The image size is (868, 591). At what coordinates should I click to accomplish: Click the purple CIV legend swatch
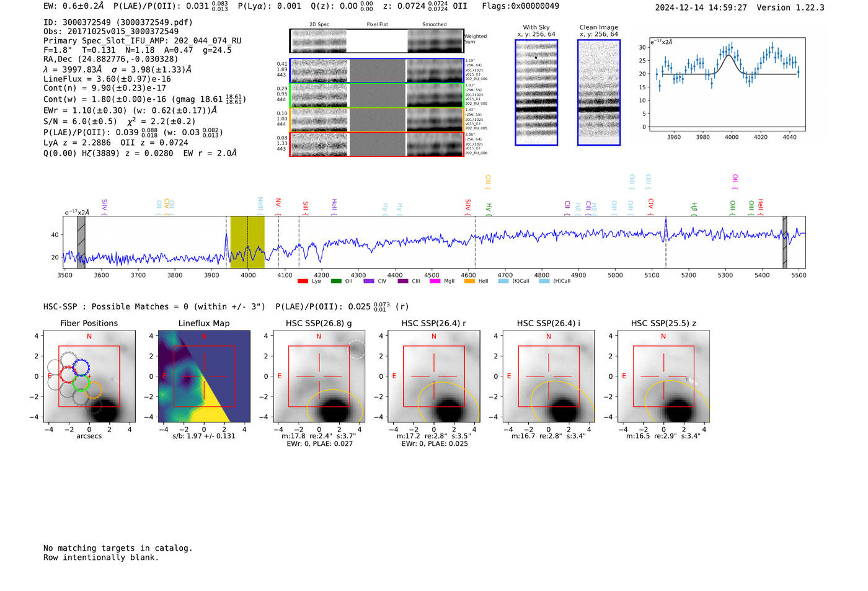pos(369,281)
